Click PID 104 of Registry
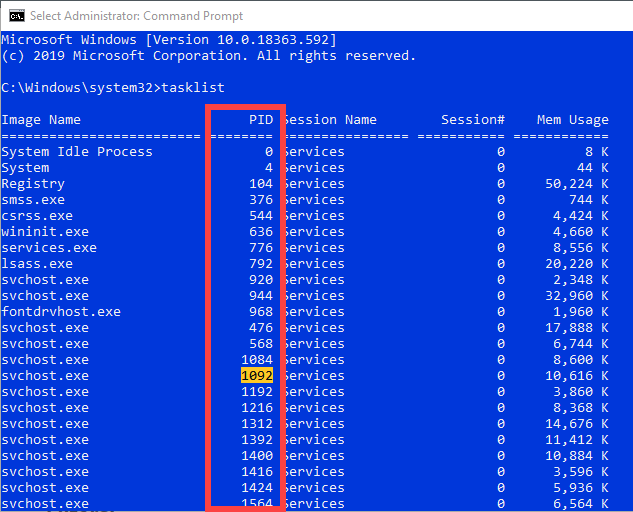Image resolution: width=633 pixels, height=512 pixels. (261, 184)
